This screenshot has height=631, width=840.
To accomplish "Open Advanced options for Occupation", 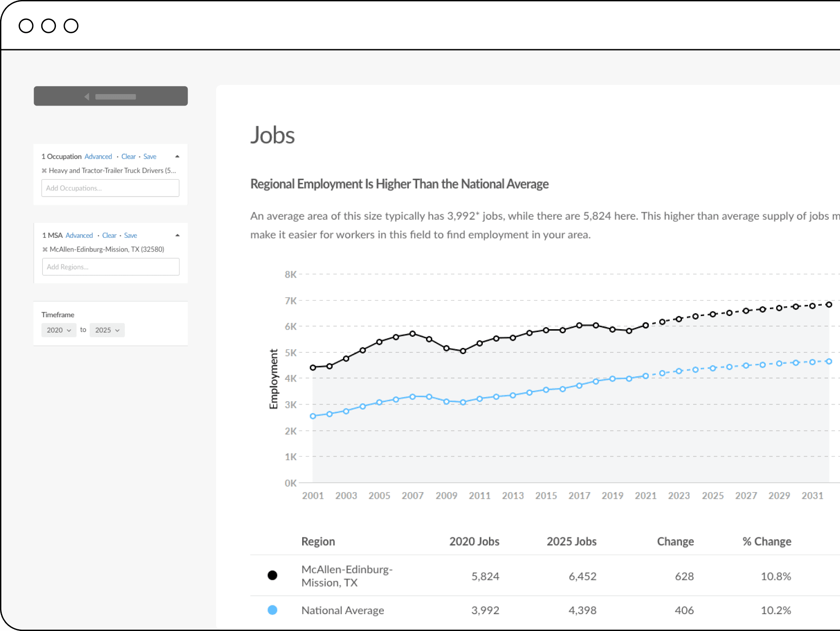I will [x=98, y=157].
